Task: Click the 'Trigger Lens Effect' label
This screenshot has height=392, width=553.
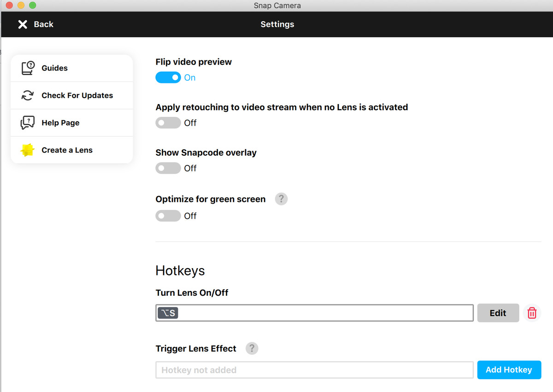Action: pyautogui.click(x=196, y=349)
